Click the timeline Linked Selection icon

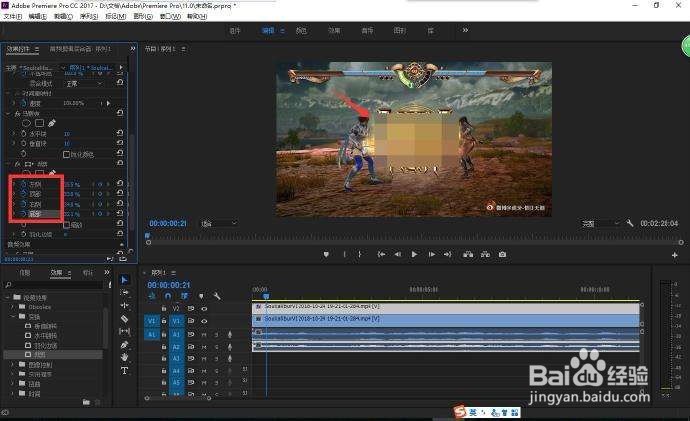[184, 296]
